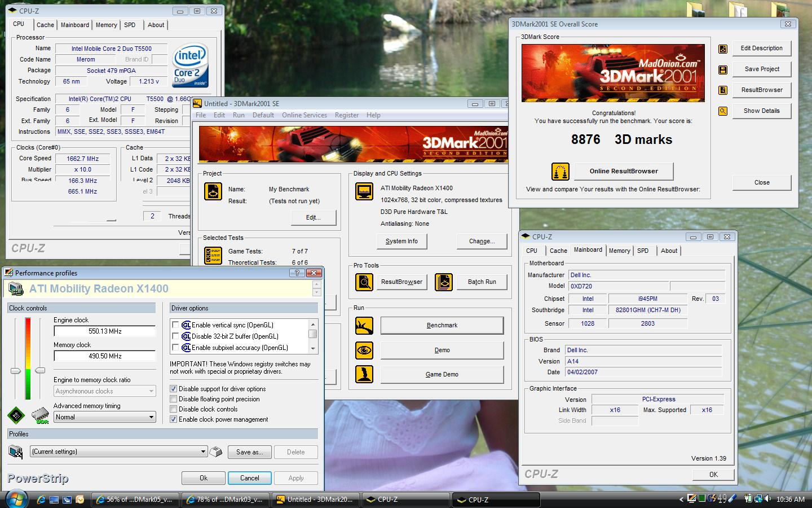The height and width of the screenshot is (508, 812).
Task: Click the Demo eye icon
Action: click(x=364, y=350)
